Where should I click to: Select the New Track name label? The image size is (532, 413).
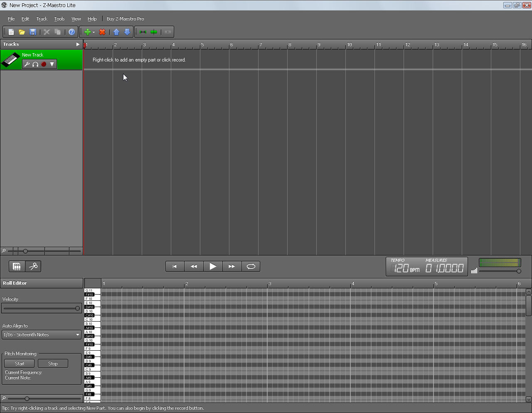tap(32, 55)
